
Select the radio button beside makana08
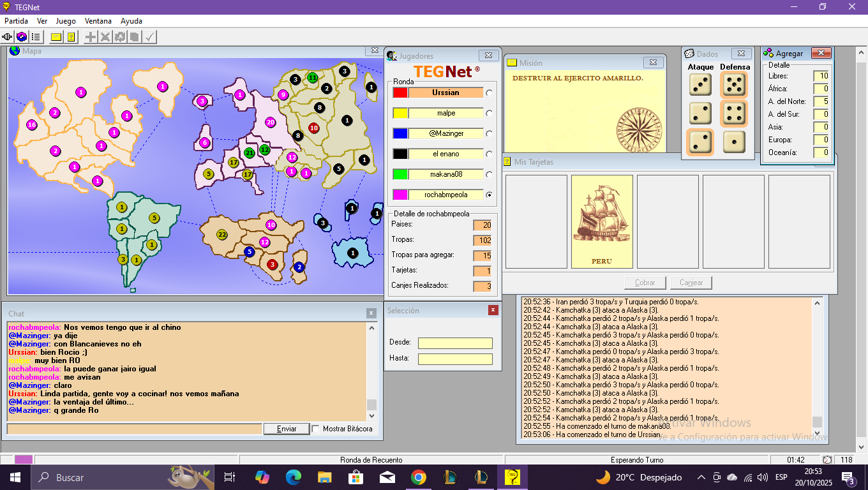pyautogui.click(x=490, y=174)
